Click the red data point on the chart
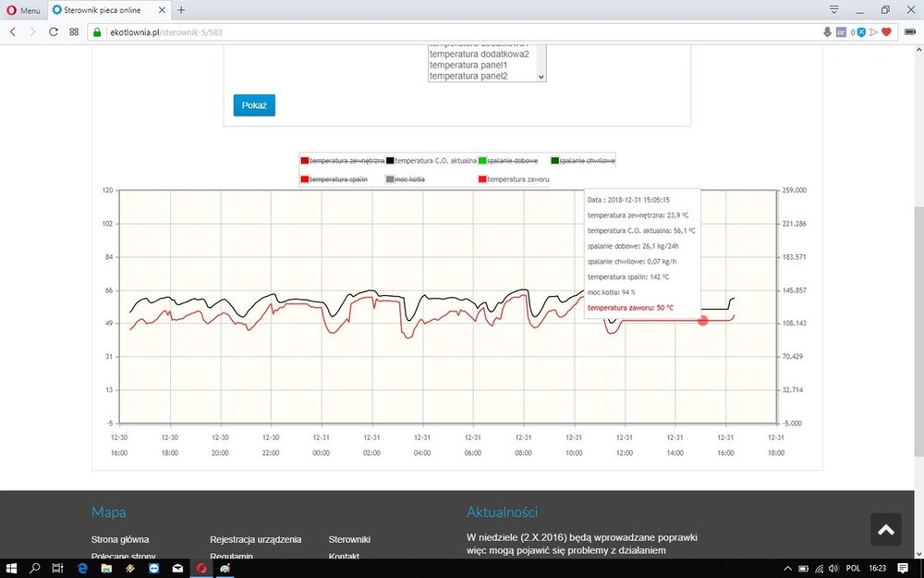 703,320
